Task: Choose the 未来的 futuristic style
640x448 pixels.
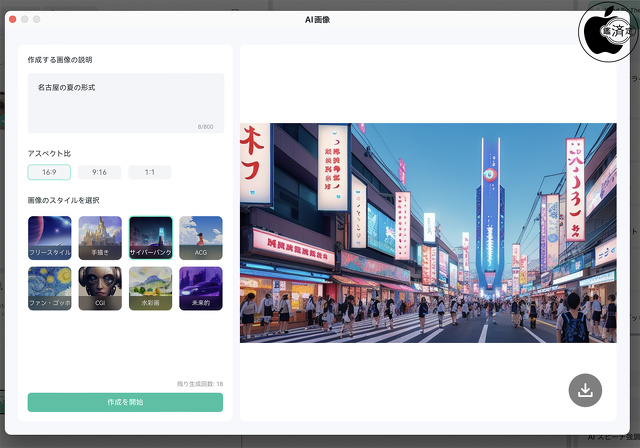Action: click(201, 288)
